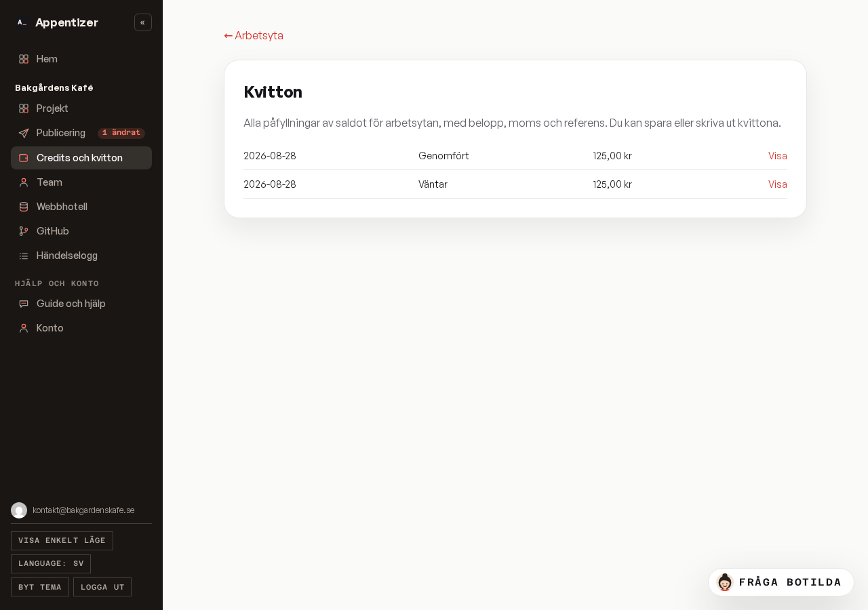The width and height of the screenshot is (868, 610).
Task: View the Väntar receipt
Action: coord(777,184)
